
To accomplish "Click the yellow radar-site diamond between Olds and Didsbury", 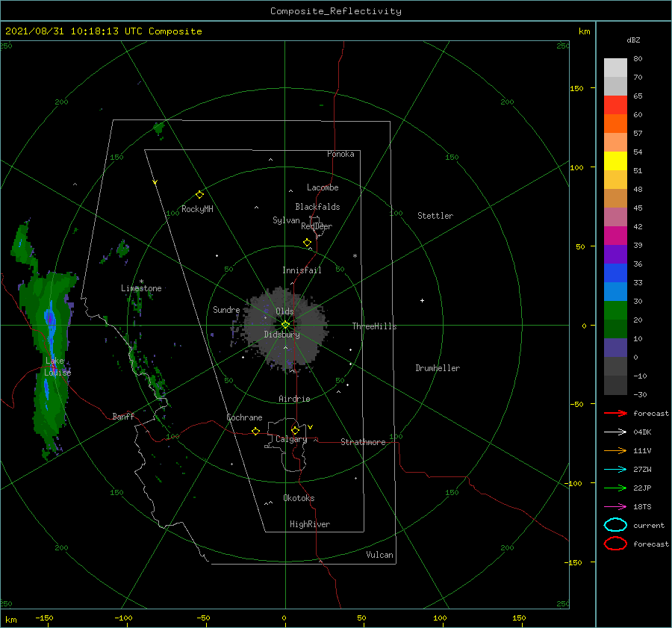I will point(285,325).
